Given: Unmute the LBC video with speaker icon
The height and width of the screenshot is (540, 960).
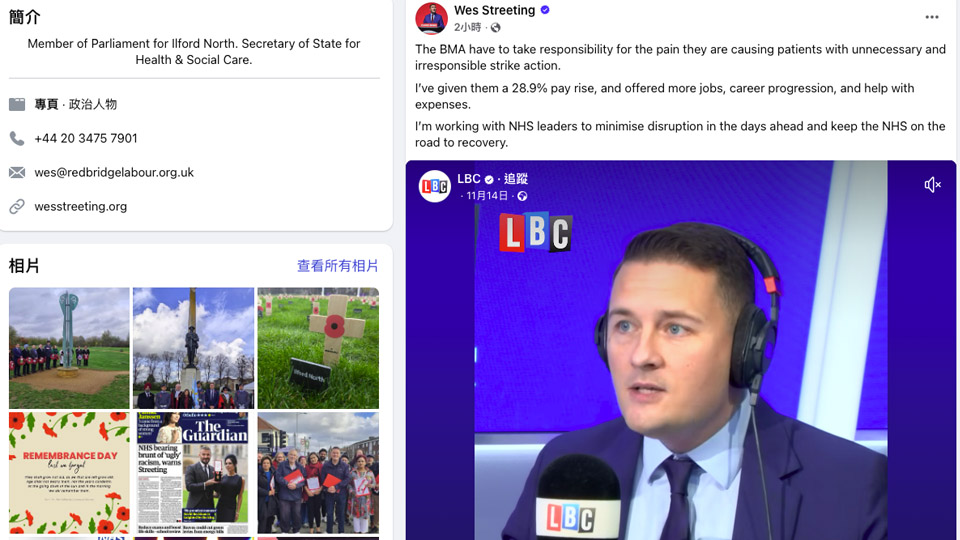Looking at the screenshot, I should pos(932,184).
